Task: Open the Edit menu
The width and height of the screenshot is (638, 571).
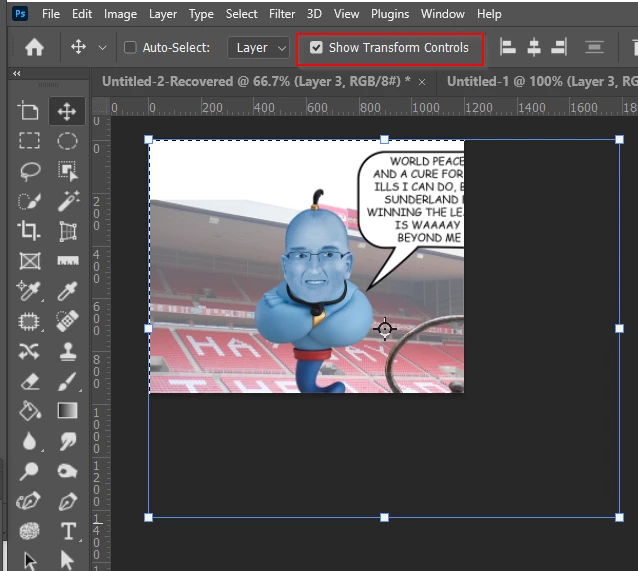Action: 82,14
